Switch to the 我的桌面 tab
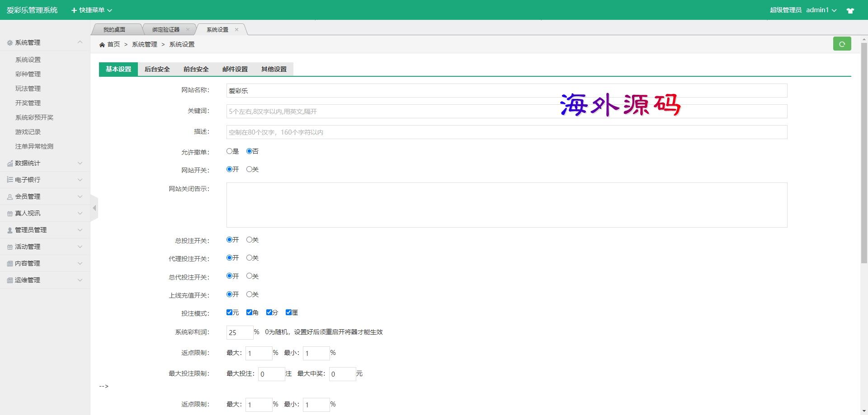Screen dimensions: 868x415 point(114,29)
